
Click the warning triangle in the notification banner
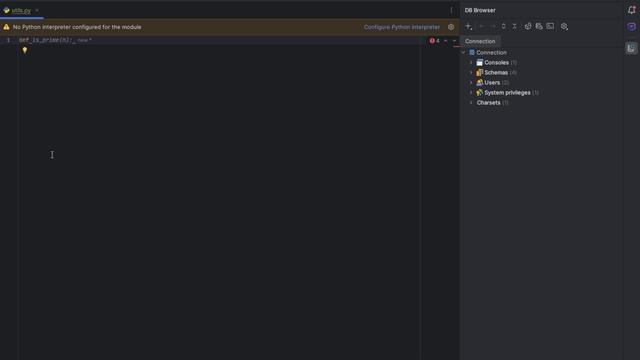coord(6,27)
